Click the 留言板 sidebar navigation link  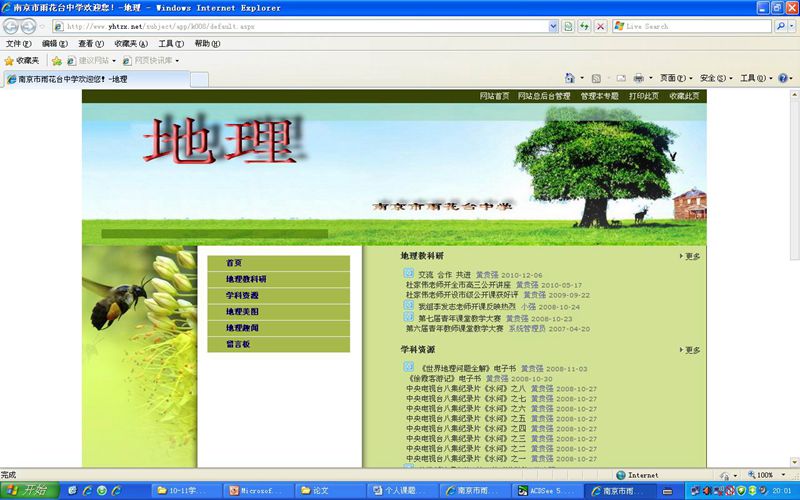[238, 344]
